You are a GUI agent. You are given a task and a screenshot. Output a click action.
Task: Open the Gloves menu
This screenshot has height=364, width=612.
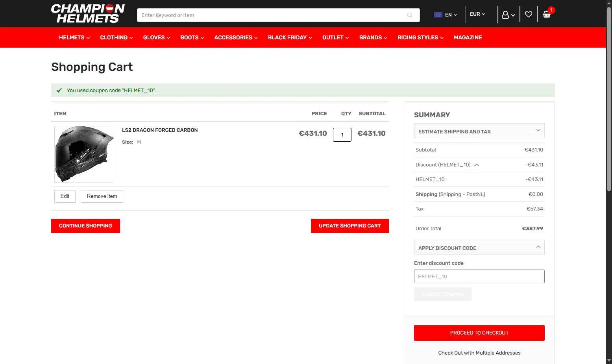(x=157, y=37)
